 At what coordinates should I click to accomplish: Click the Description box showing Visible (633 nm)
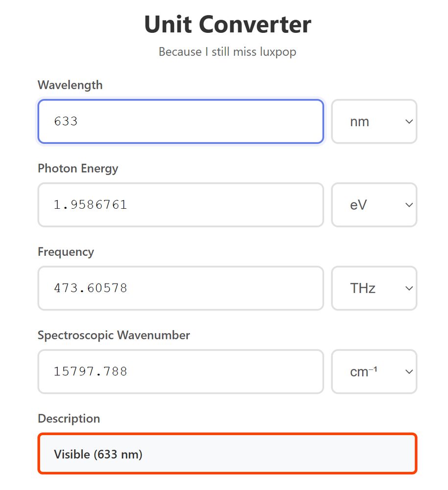coord(227,453)
